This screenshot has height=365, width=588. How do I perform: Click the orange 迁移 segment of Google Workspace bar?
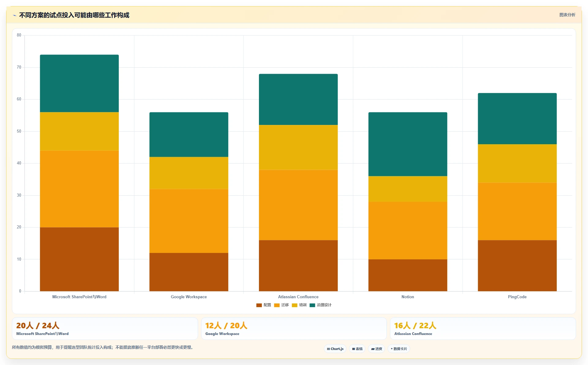click(189, 221)
